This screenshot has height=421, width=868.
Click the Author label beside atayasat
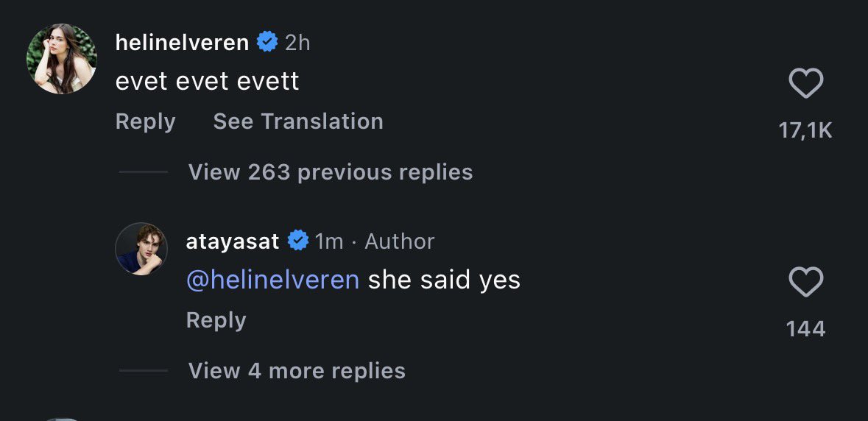click(400, 241)
